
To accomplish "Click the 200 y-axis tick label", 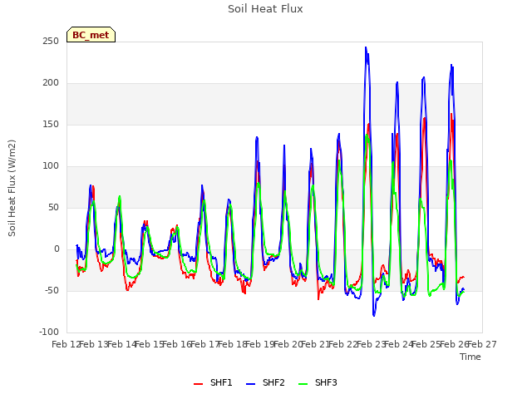I will [51, 83].
